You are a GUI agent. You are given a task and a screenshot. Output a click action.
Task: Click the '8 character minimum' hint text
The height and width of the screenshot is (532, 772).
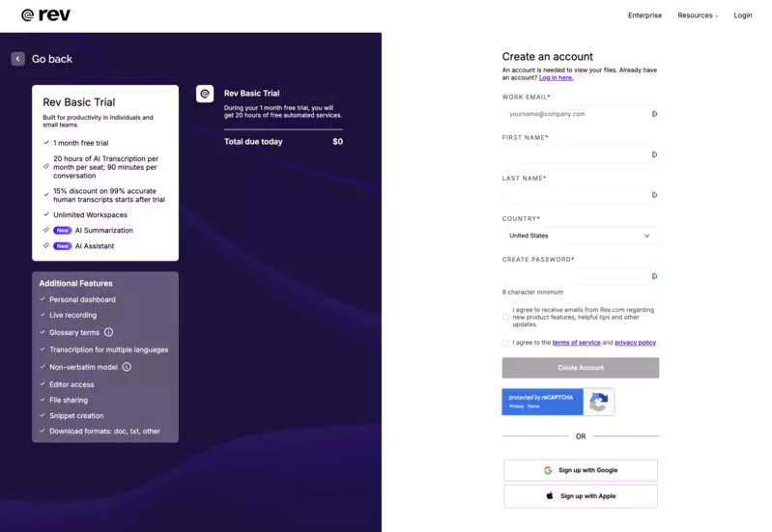(532, 293)
